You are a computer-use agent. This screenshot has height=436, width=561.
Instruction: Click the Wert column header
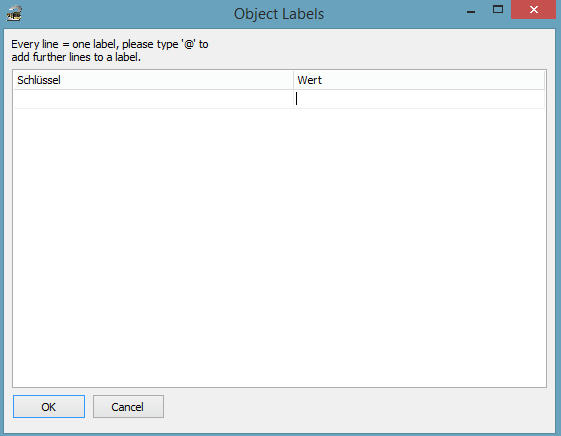point(419,80)
